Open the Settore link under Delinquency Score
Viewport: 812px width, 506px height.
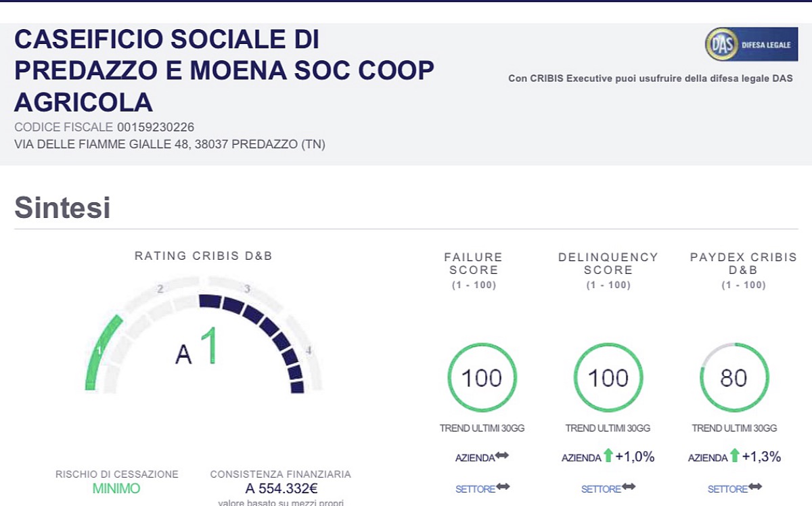(600, 488)
